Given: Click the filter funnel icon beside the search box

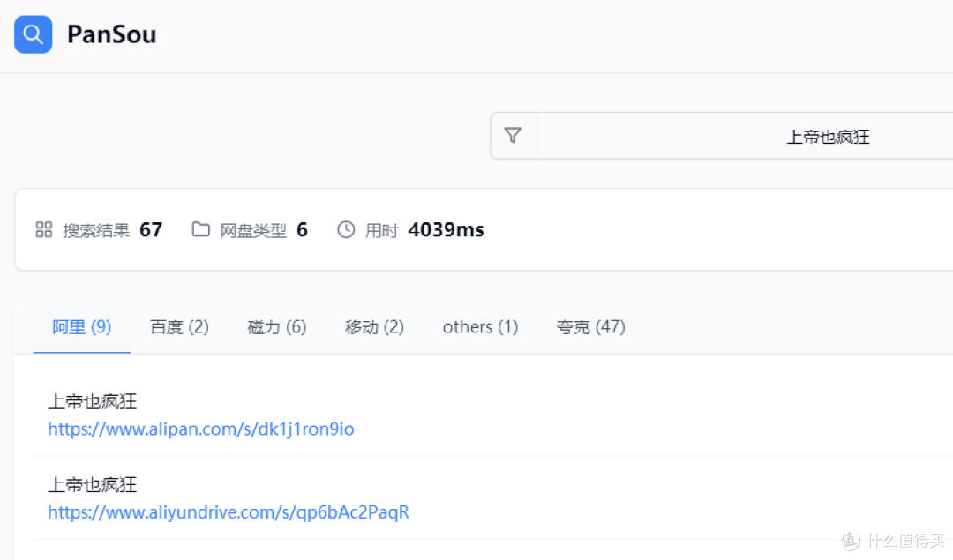Looking at the screenshot, I should coord(514,135).
